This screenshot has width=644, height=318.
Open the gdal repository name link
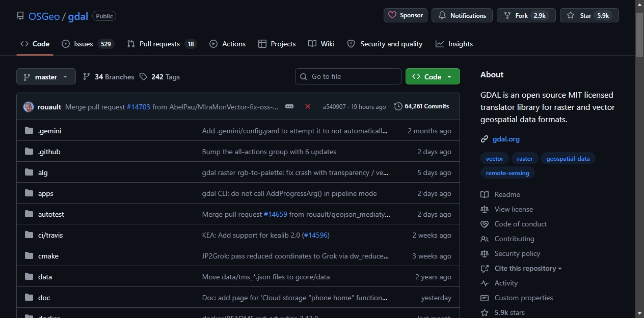point(78,16)
